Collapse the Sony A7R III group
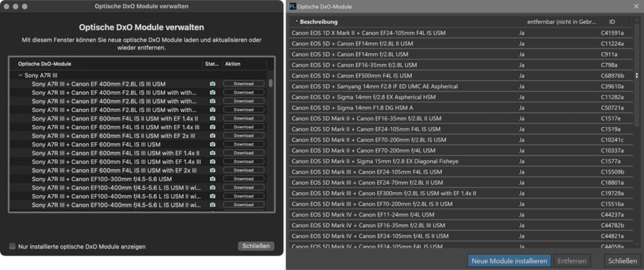Image resolution: width=644 pixels, height=270 pixels. [x=20, y=75]
